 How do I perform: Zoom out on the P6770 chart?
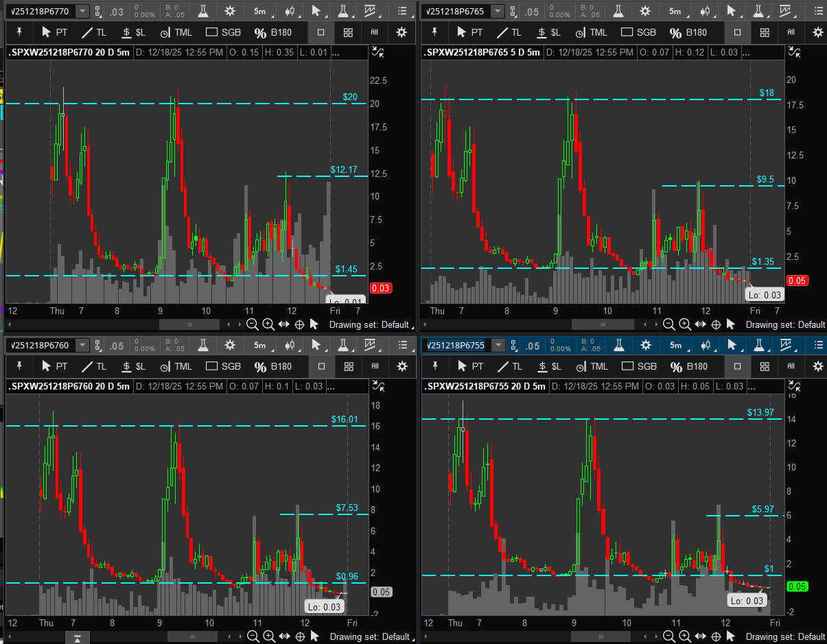(x=252, y=324)
